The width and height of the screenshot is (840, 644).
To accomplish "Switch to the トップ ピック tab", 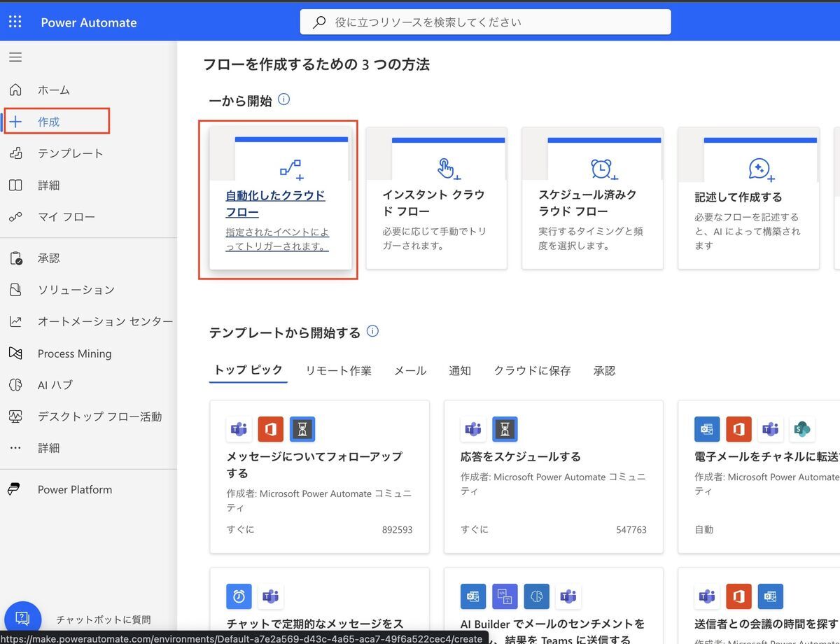I will coord(248,370).
